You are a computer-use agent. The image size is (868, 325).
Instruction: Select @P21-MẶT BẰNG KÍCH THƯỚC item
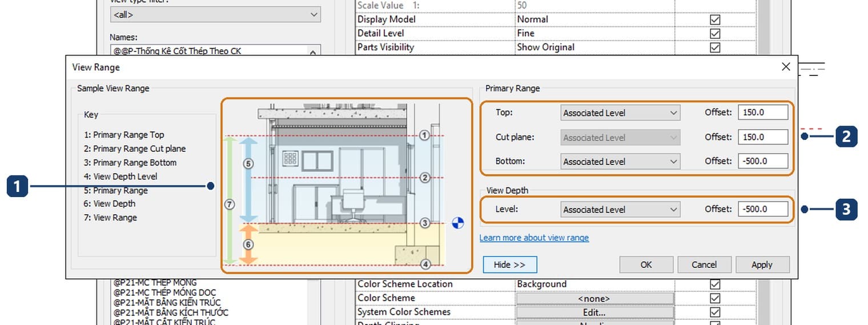(x=171, y=313)
